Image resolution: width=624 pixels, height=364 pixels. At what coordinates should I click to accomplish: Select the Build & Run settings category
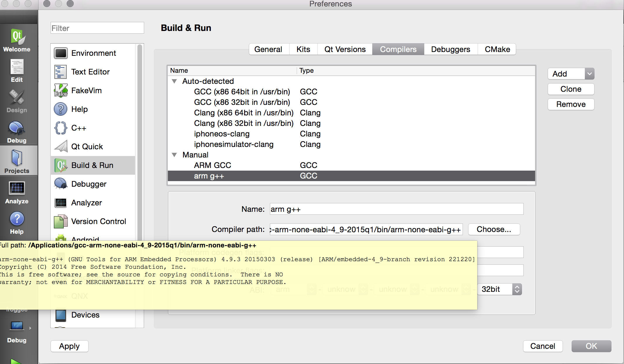click(93, 165)
